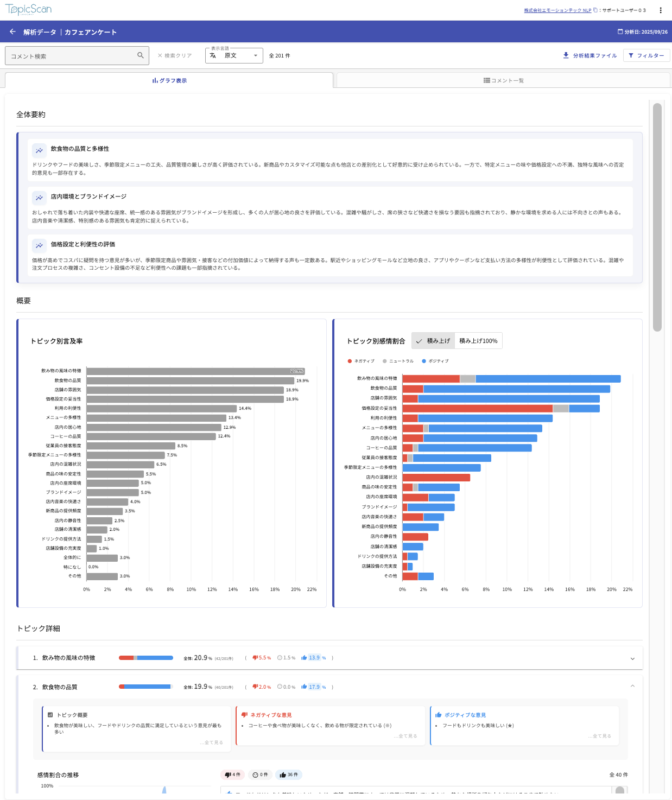Click the download icon for 分析結果ファイル
Image resolution: width=672 pixels, height=800 pixels.
(566, 55)
